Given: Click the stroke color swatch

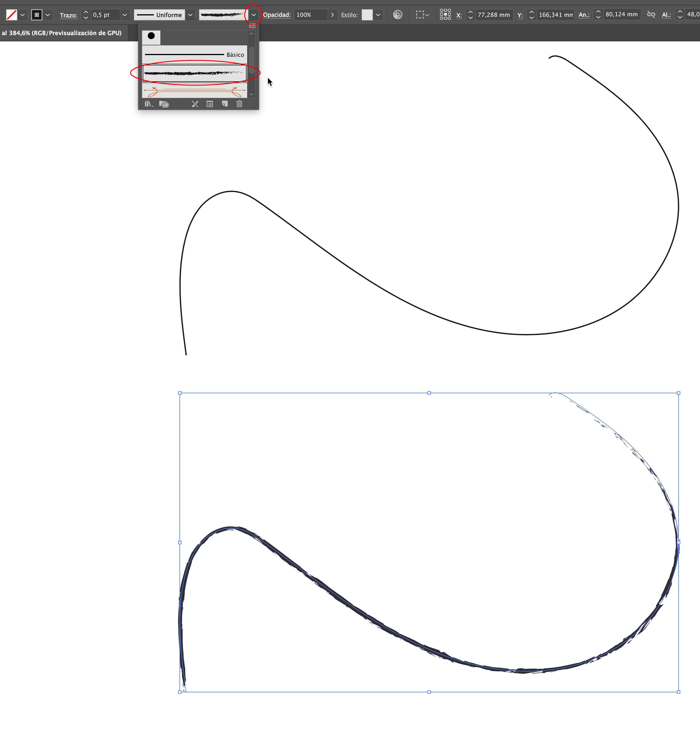Looking at the screenshot, I should tap(37, 15).
